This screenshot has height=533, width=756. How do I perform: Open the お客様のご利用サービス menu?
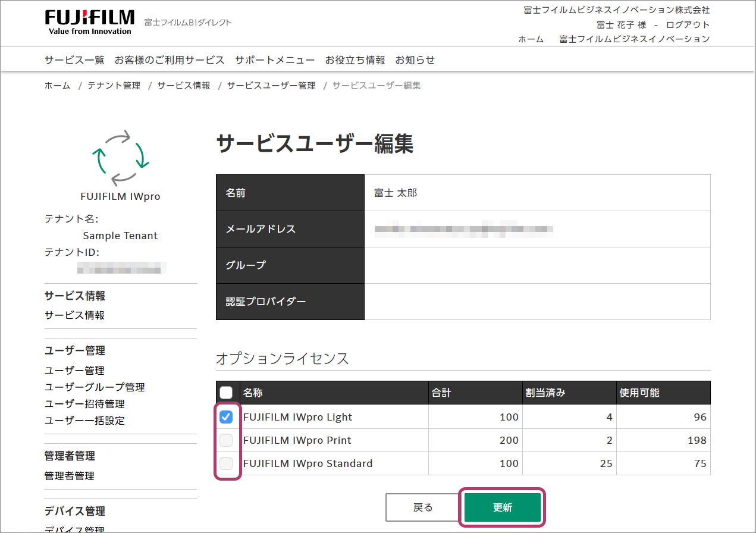170,60
